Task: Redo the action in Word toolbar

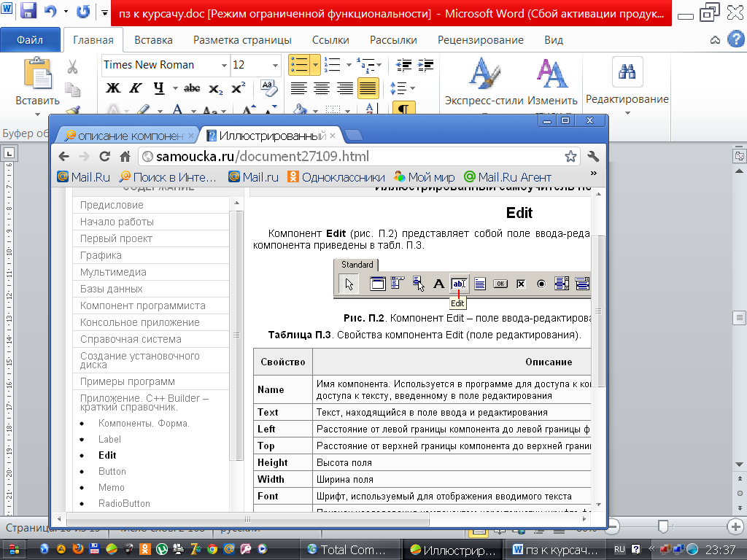Action: [83, 11]
